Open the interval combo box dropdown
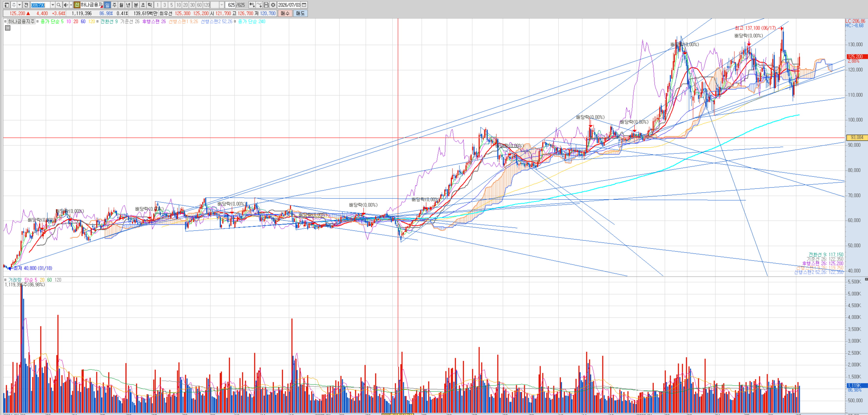The image size is (868, 415). point(221,5)
